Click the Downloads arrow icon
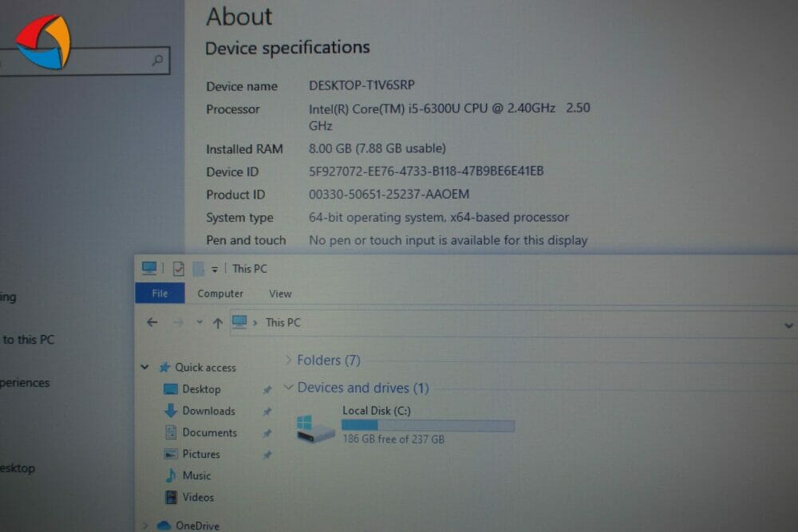The width and height of the screenshot is (798, 532). [x=171, y=411]
